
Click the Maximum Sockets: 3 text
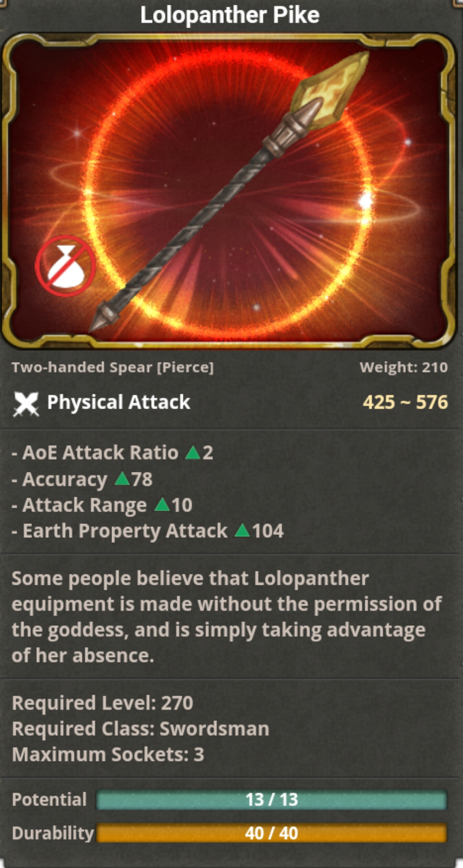[108, 754]
